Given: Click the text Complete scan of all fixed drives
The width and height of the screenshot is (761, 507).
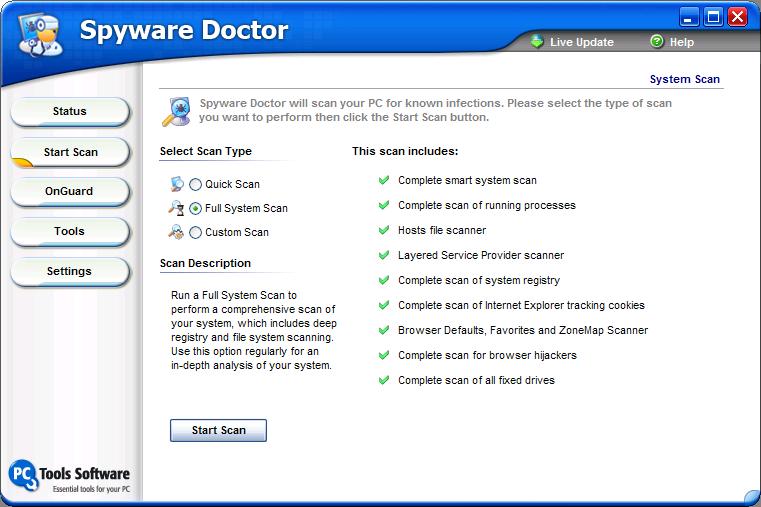Looking at the screenshot, I should point(476,380).
